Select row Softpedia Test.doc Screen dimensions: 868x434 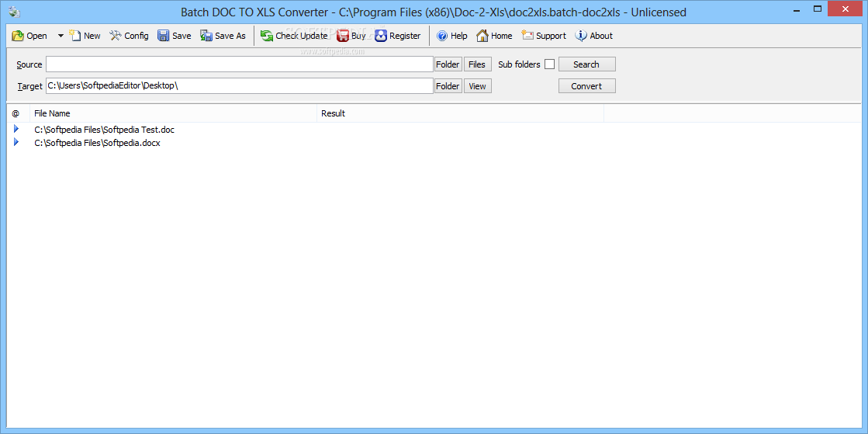click(x=434, y=130)
